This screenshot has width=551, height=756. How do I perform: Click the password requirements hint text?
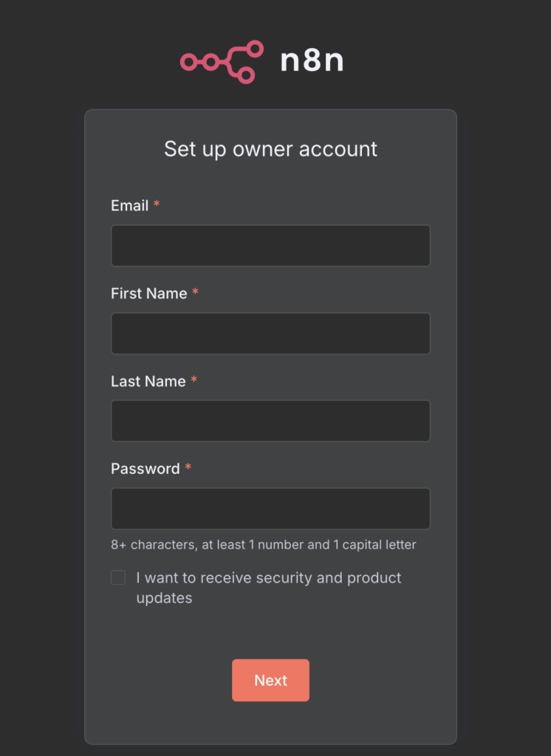264,545
